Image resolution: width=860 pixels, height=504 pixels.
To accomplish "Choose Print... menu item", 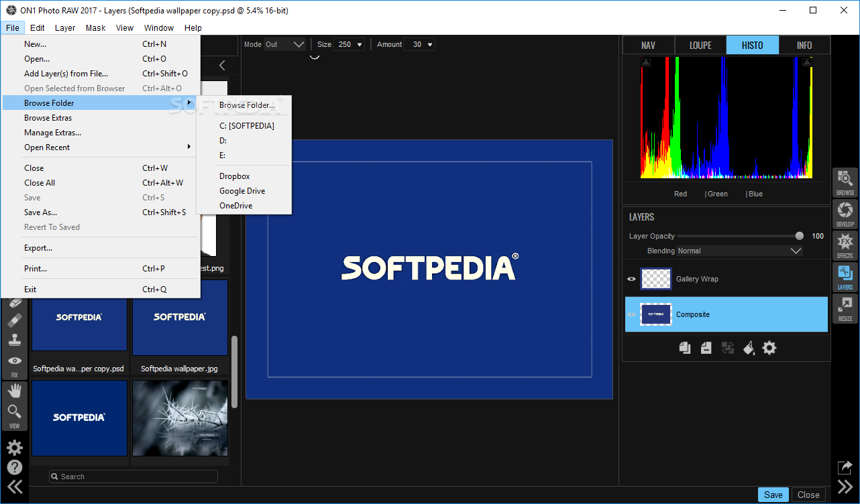I will click(101, 269).
